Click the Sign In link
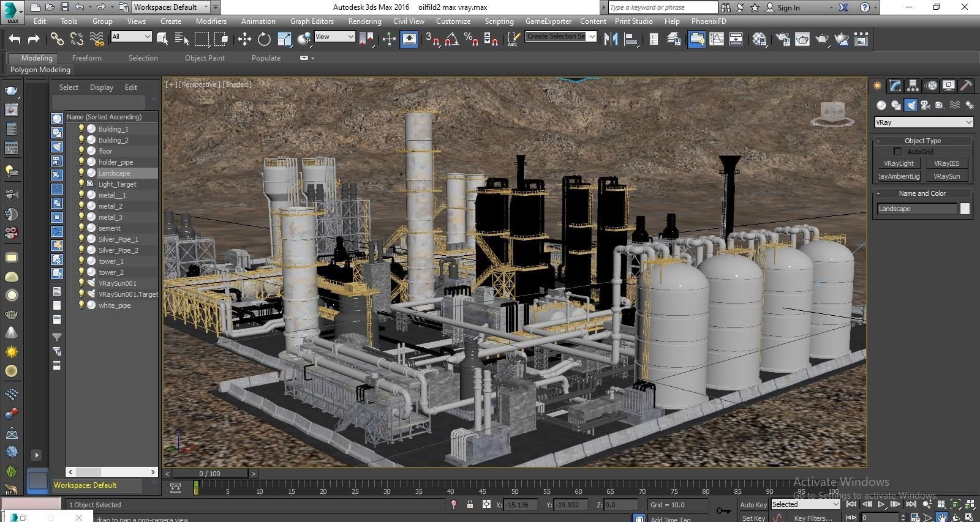The image size is (980, 522). point(788,8)
